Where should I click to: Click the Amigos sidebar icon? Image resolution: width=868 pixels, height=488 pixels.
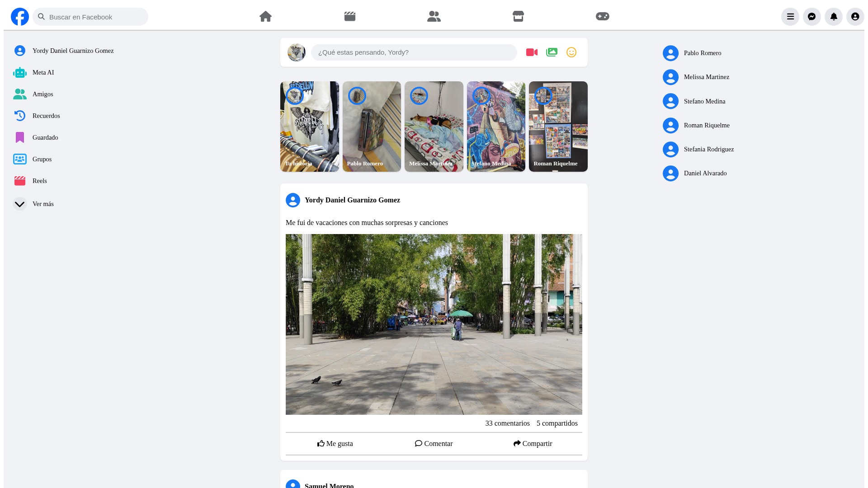tap(20, 94)
